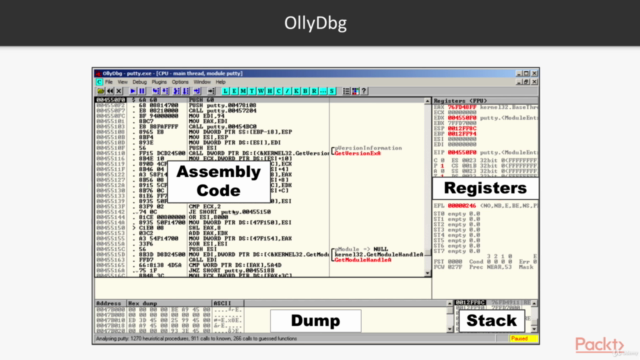Click the red GetModuleHandleA comment
Viewport: 640px width, 360px height.
[x=362, y=260]
